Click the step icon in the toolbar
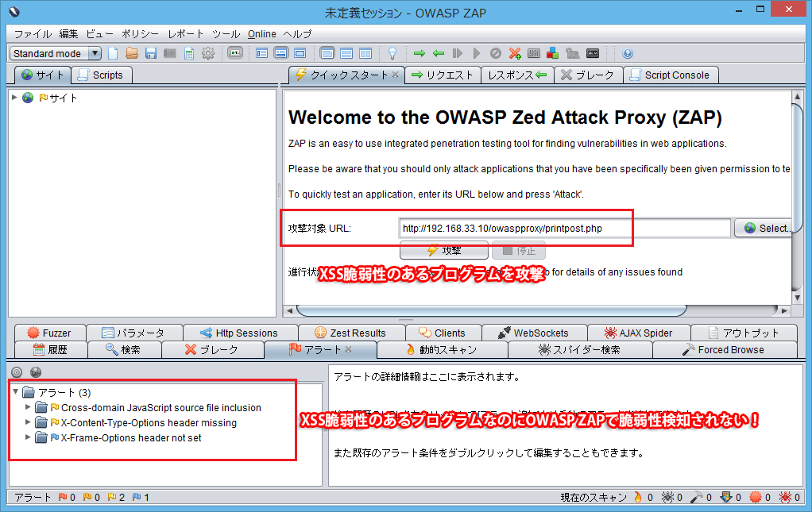The image size is (812, 512). pyautogui.click(x=458, y=53)
